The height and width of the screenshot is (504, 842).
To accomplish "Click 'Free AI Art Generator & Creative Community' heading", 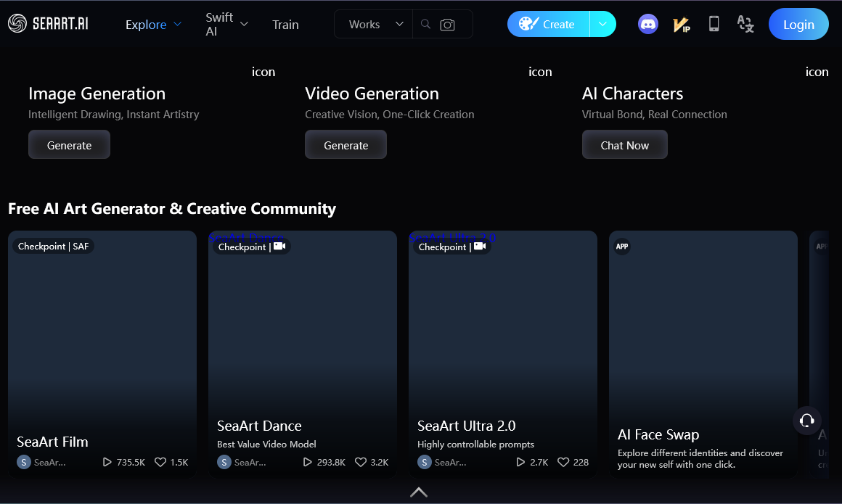I will click(x=172, y=208).
